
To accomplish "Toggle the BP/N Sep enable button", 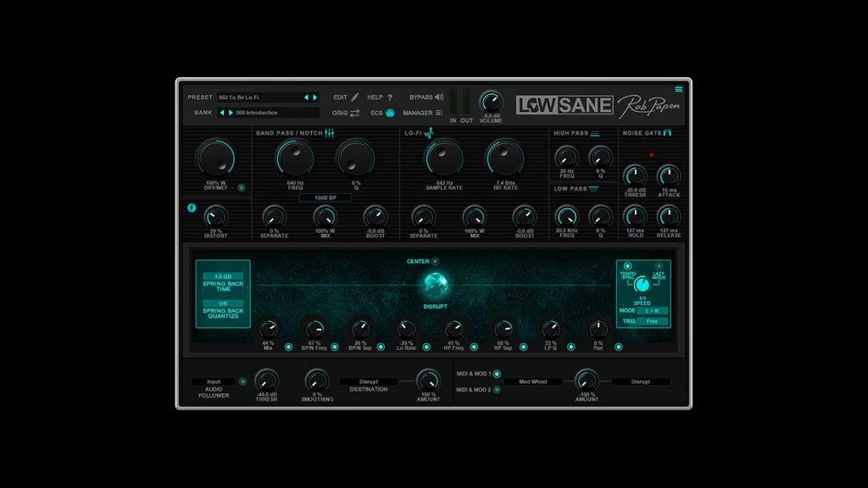I will click(381, 347).
